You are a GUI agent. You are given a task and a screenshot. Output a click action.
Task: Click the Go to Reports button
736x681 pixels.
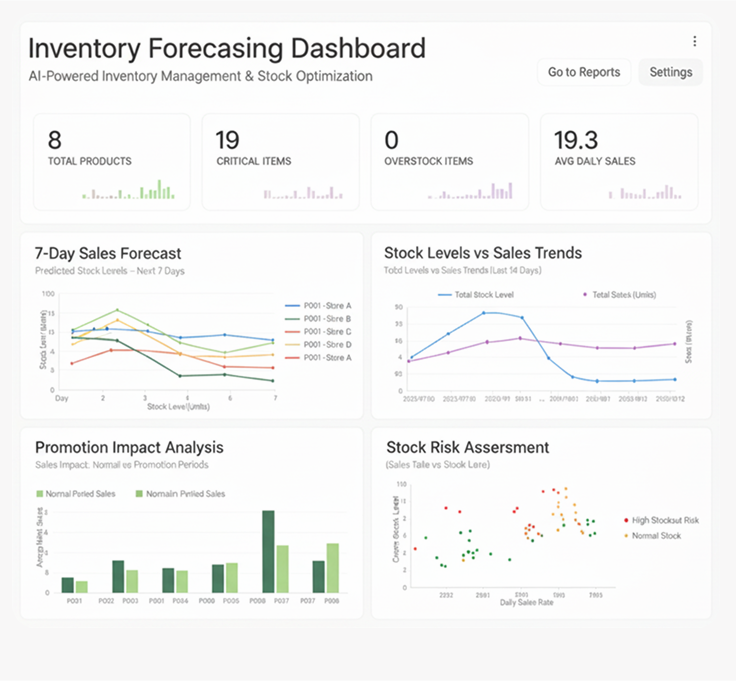pos(584,72)
